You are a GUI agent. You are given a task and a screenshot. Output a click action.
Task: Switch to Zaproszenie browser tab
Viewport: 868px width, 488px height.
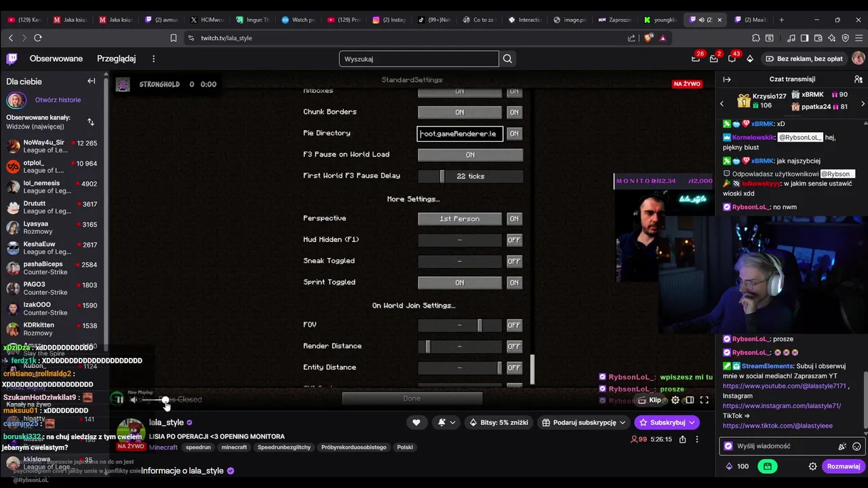coord(615,20)
